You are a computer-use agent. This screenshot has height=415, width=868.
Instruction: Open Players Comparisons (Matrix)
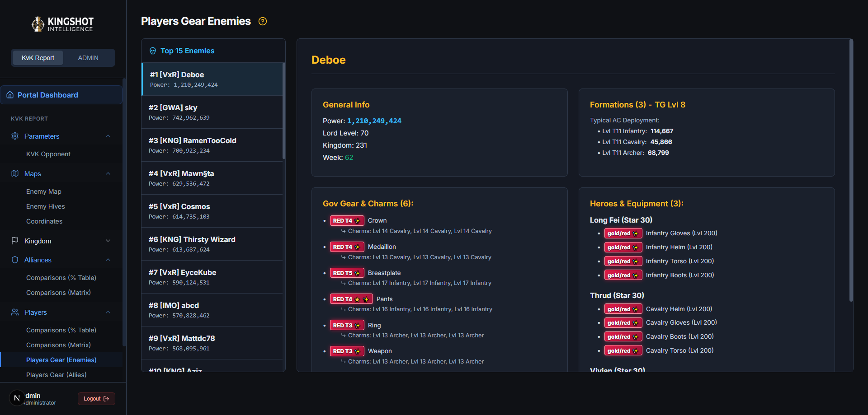point(58,345)
